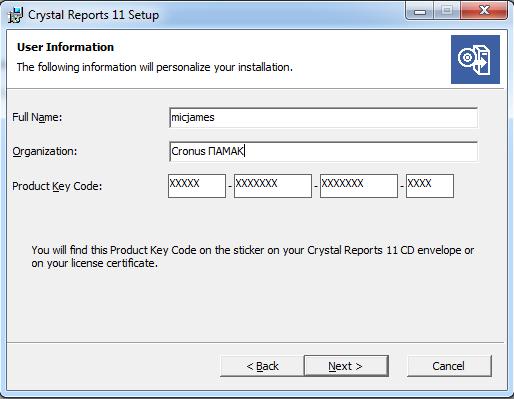Focus the Organization text field
The width and height of the screenshot is (514, 399).
pyautogui.click(x=323, y=151)
